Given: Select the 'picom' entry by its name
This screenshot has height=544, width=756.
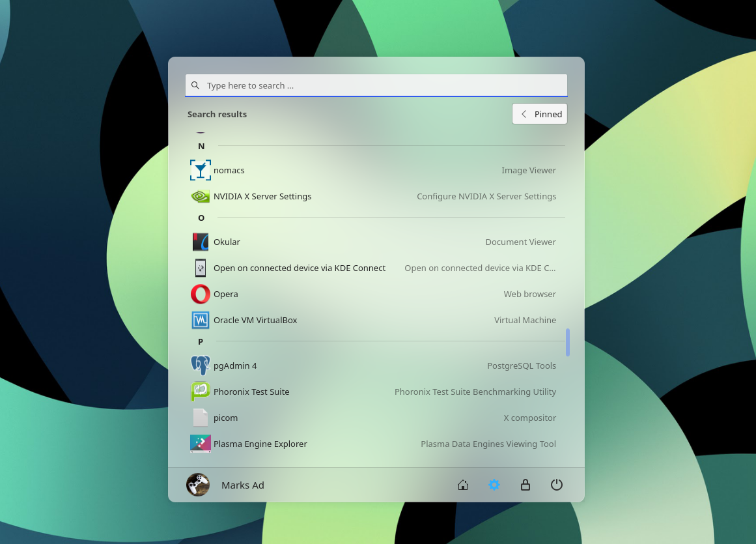Looking at the screenshot, I should [x=226, y=418].
